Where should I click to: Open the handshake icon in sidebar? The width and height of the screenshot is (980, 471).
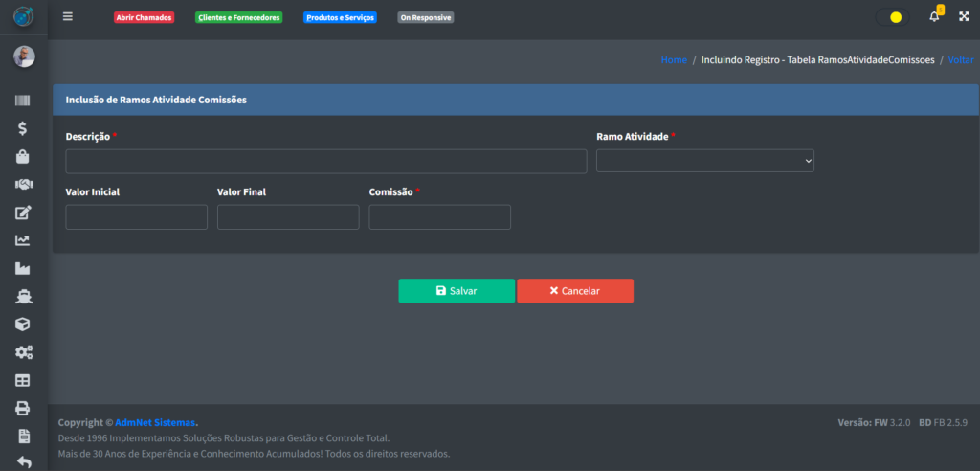(x=23, y=184)
